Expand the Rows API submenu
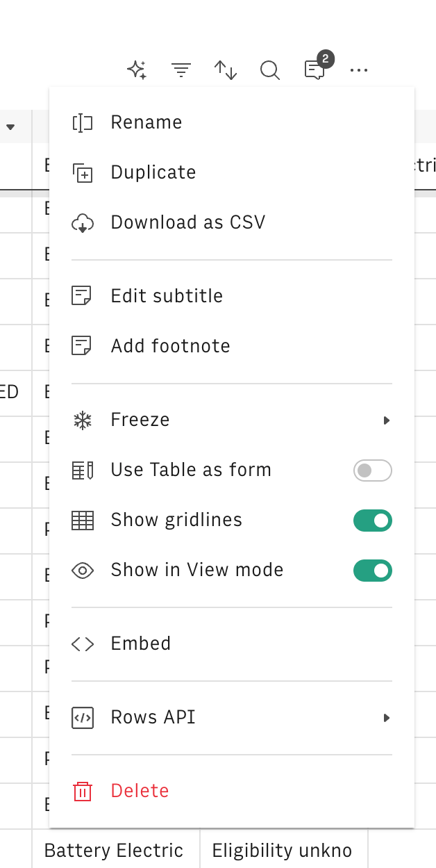Viewport: 436px width, 868px height. (386, 717)
